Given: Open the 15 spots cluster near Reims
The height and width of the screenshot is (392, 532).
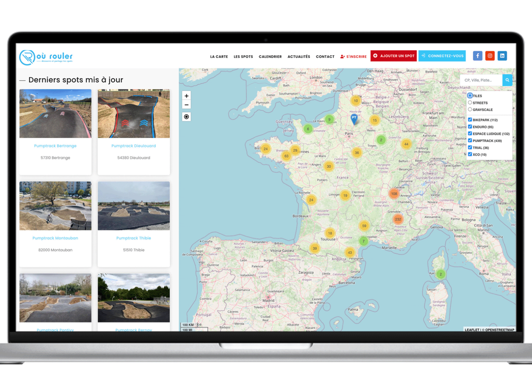Looking at the screenshot, I should tap(374, 120).
